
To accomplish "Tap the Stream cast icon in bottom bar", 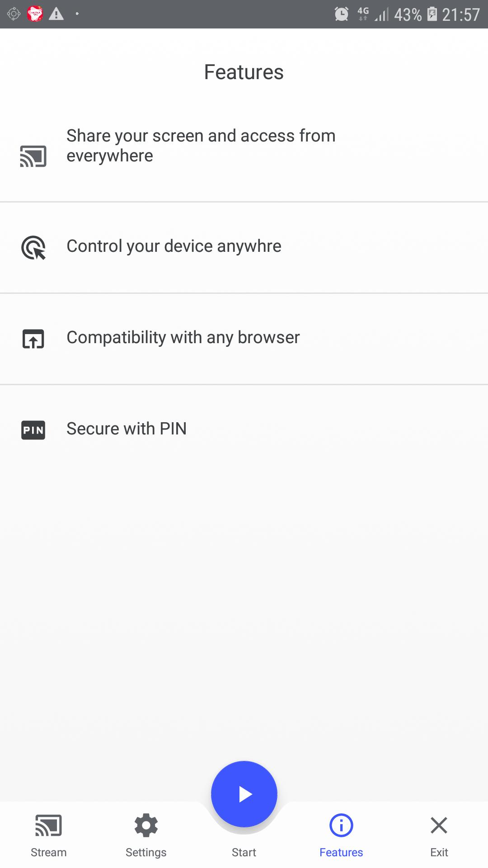I will coord(48,826).
